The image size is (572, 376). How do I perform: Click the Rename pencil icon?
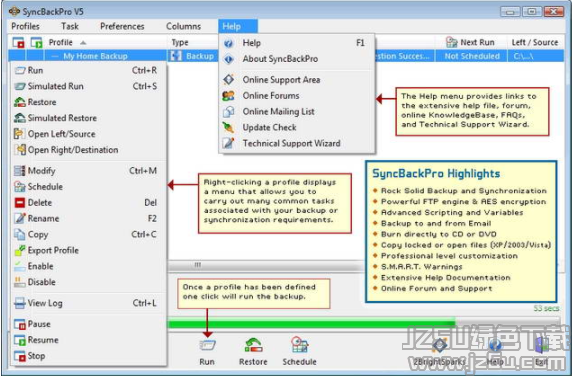click(x=20, y=218)
